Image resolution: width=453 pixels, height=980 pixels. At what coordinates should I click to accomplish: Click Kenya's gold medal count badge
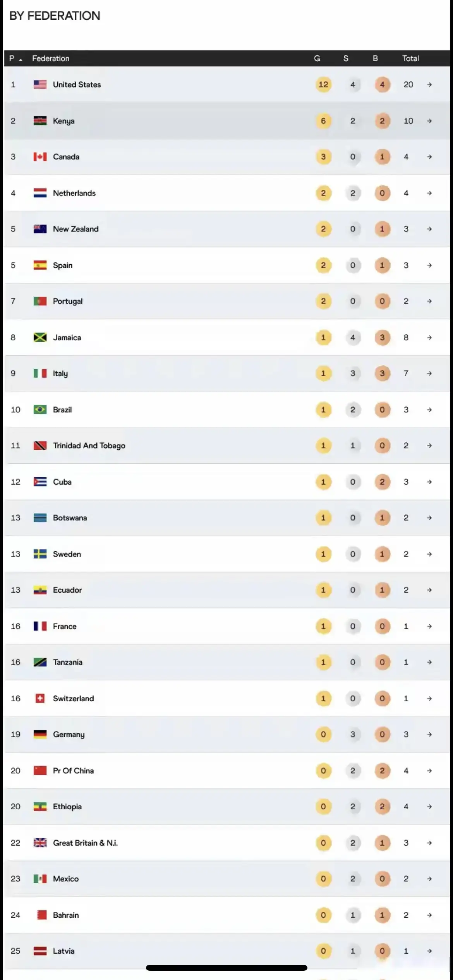point(323,121)
